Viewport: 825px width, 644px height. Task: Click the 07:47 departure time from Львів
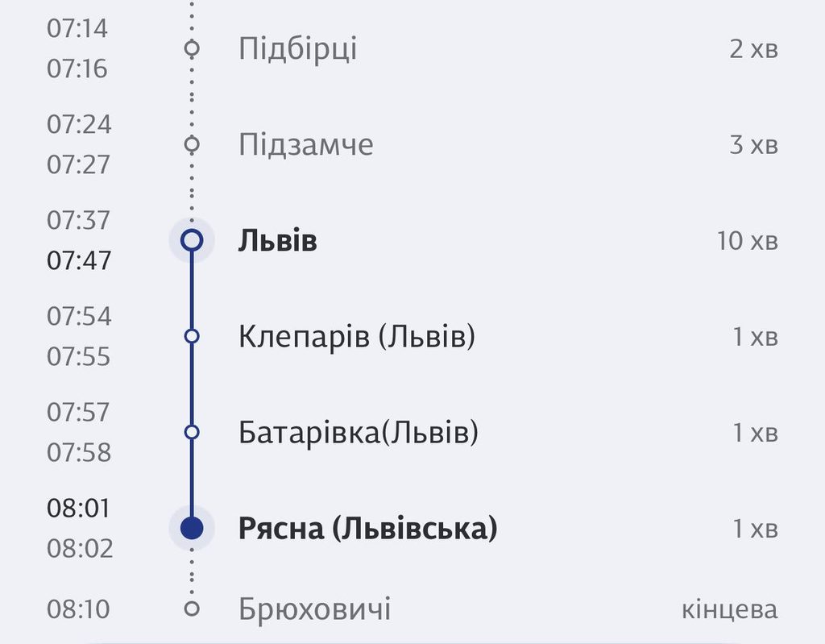click(79, 260)
